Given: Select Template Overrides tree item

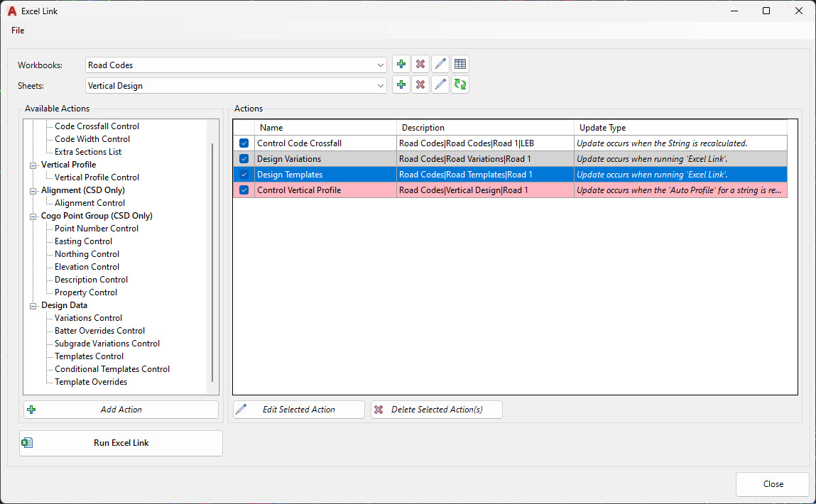Looking at the screenshot, I should click(x=91, y=382).
